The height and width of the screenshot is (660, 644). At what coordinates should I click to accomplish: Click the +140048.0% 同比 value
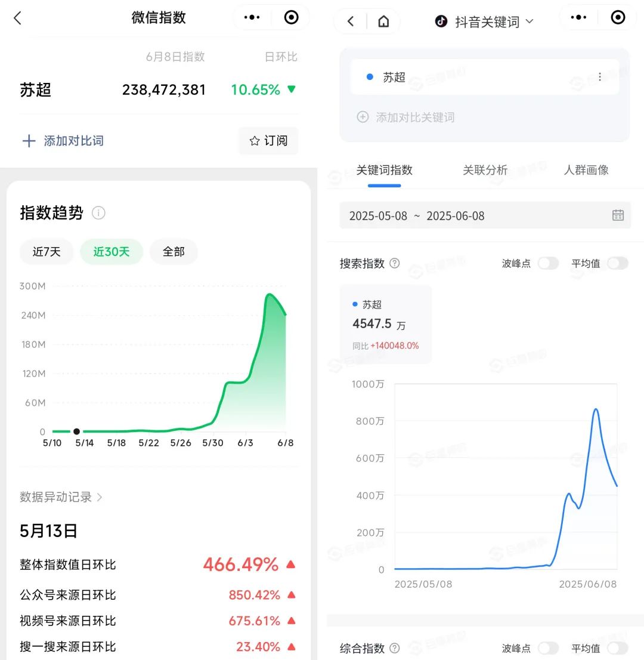click(395, 346)
